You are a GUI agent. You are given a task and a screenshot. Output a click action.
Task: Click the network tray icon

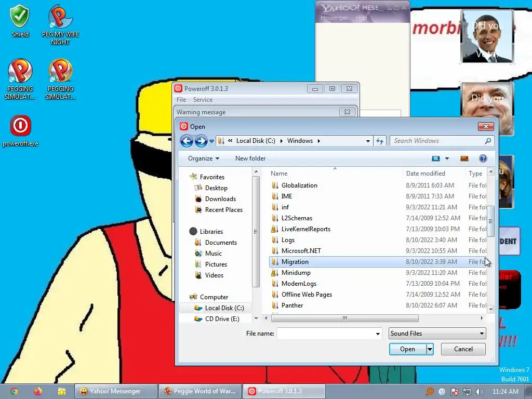click(467, 392)
